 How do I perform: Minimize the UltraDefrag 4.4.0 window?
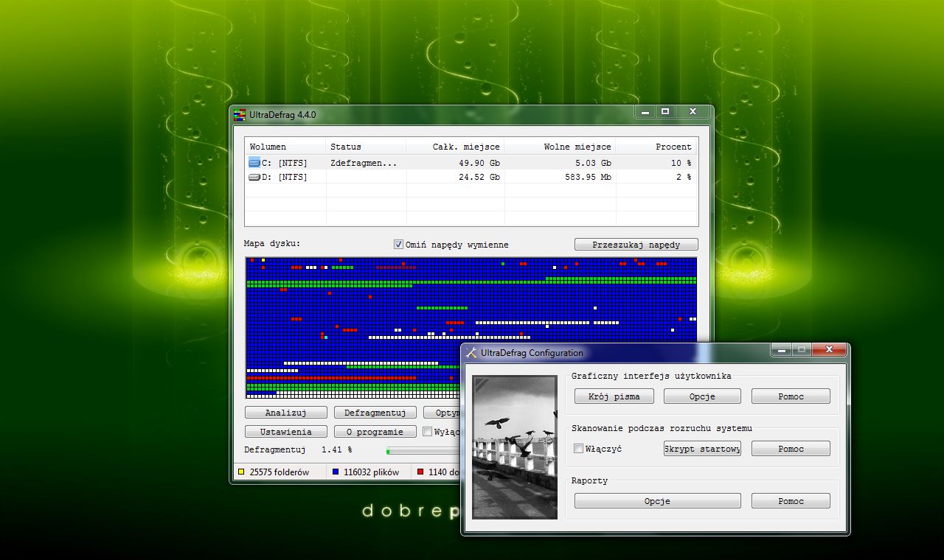[x=645, y=112]
